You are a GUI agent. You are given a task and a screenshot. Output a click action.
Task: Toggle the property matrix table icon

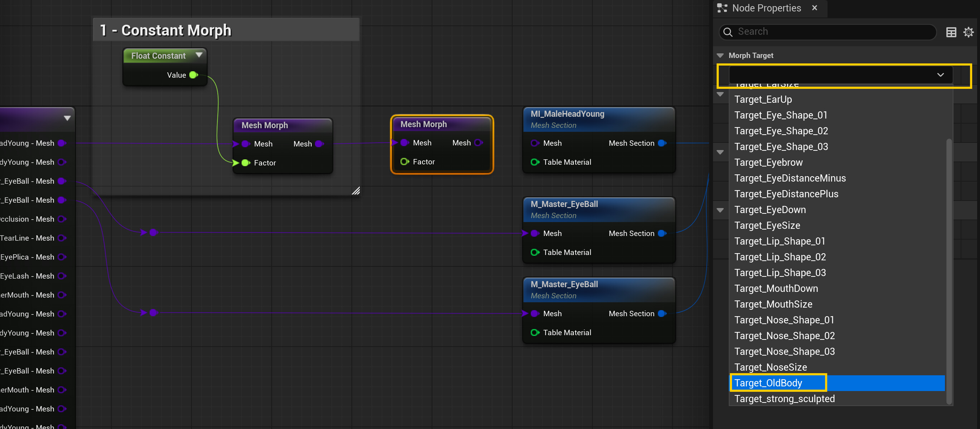pyautogui.click(x=951, y=32)
